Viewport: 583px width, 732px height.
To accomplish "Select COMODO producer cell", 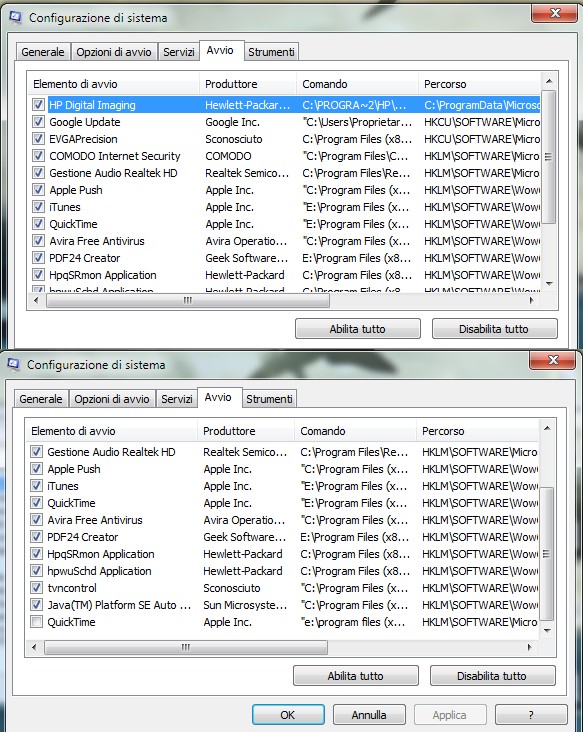I will pos(228,156).
